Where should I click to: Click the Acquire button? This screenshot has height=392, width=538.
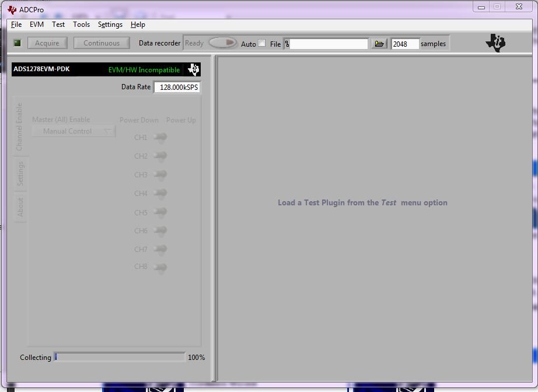click(x=47, y=43)
